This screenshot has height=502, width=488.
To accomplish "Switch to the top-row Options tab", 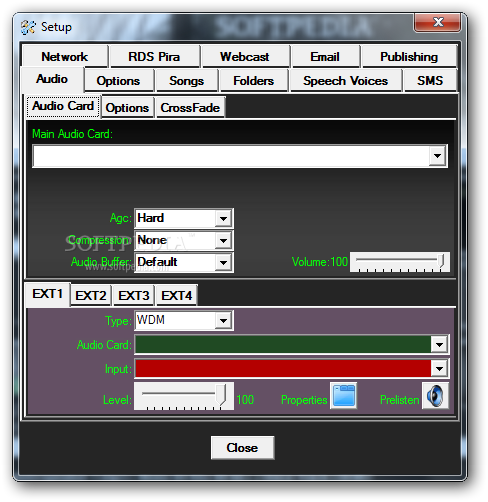I will 118,81.
